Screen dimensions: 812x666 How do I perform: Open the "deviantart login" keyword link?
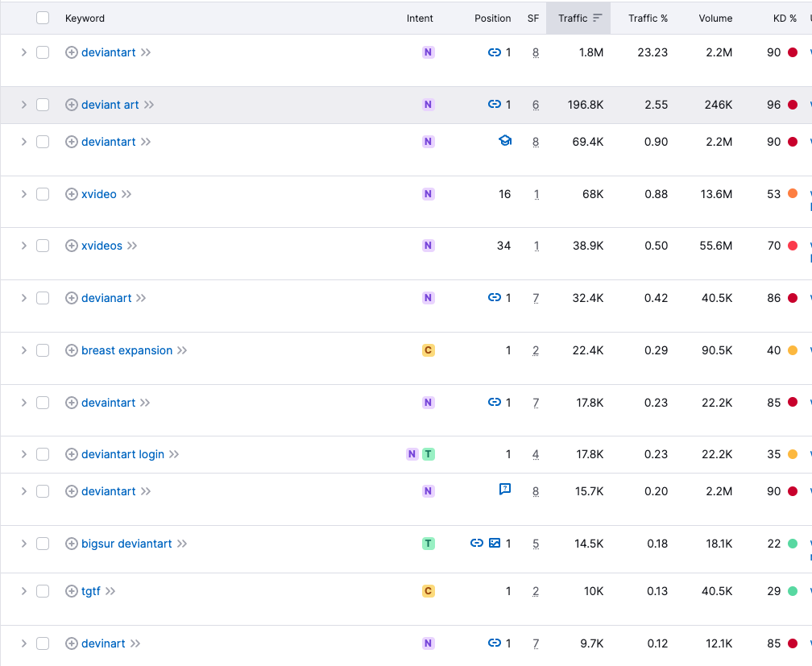122,454
